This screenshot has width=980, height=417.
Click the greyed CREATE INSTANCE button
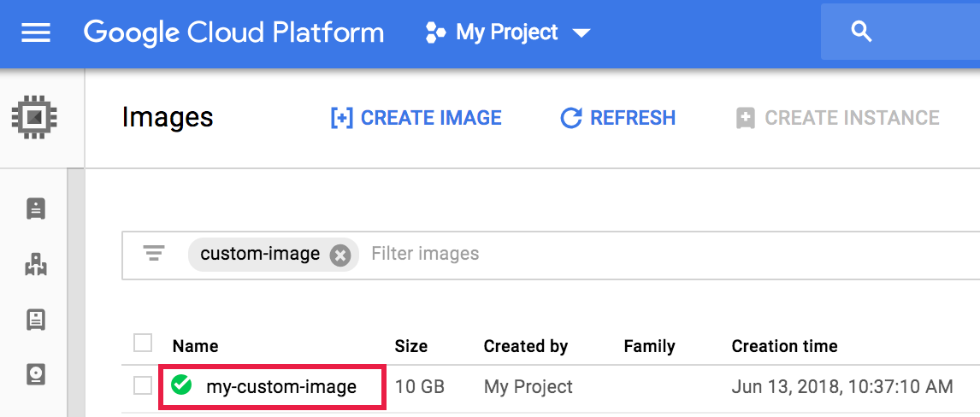[838, 118]
